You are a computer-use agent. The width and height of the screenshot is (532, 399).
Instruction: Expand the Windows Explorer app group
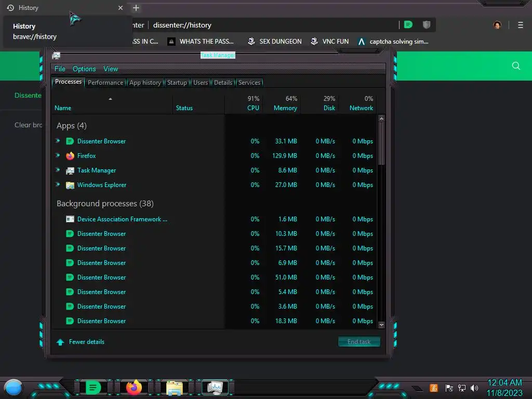click(x=58, y=184)
